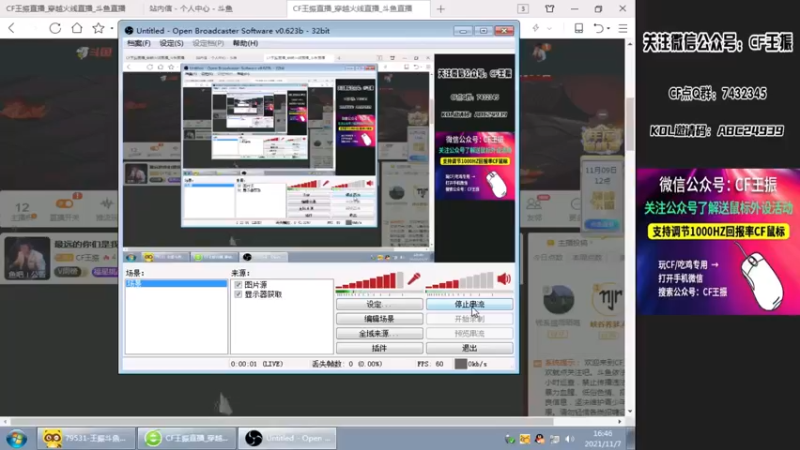This screenshot has height=450, width=800.
Task: Mute the microphone with the red mic icon
Action: (414, 279)
